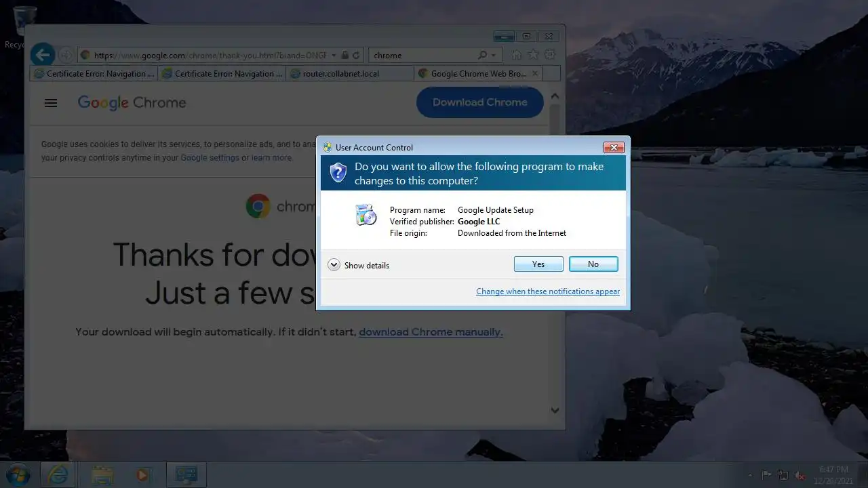Open Change when these notifications appear link

(548, 291)
